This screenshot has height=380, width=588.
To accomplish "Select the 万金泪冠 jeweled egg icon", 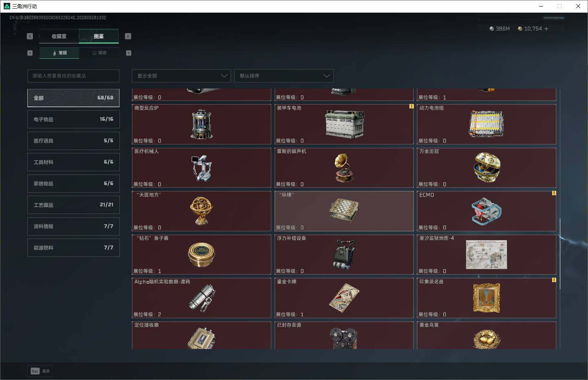I will (486, 168).
